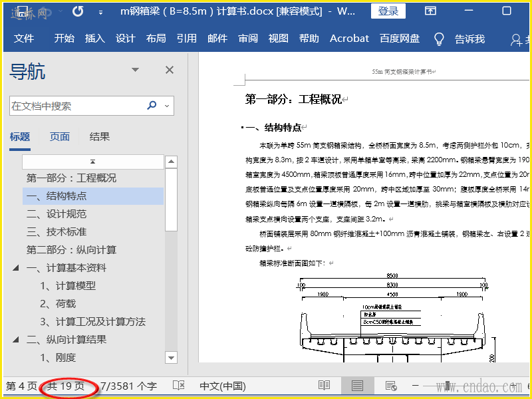Open the 审阅 ribbon tab
The image size is (532, 399).
point(248,39)
